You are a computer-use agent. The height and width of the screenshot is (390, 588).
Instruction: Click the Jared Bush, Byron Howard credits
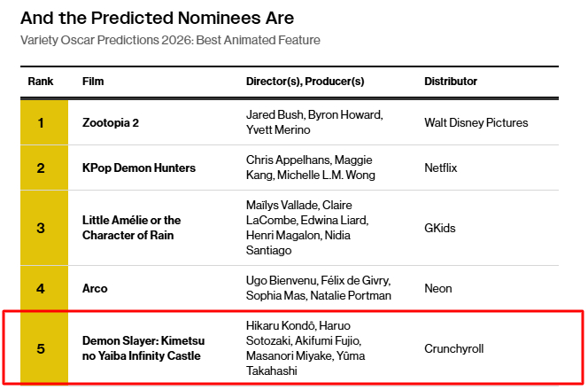pos(313,116)
